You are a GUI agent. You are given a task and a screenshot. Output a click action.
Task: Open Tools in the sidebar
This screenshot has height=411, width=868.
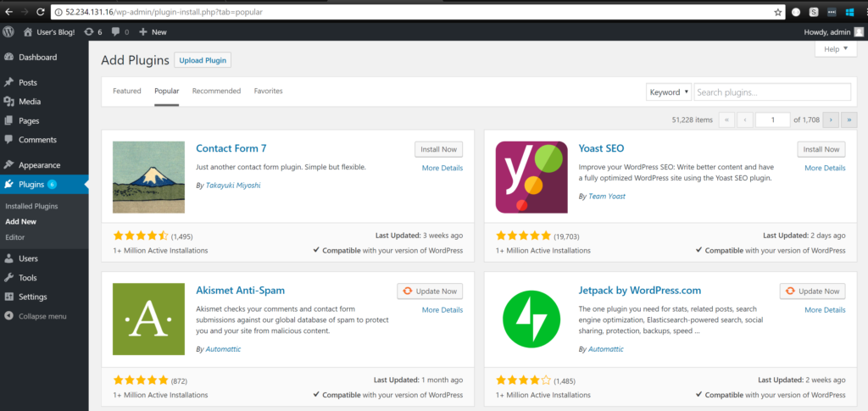[28, 278]
